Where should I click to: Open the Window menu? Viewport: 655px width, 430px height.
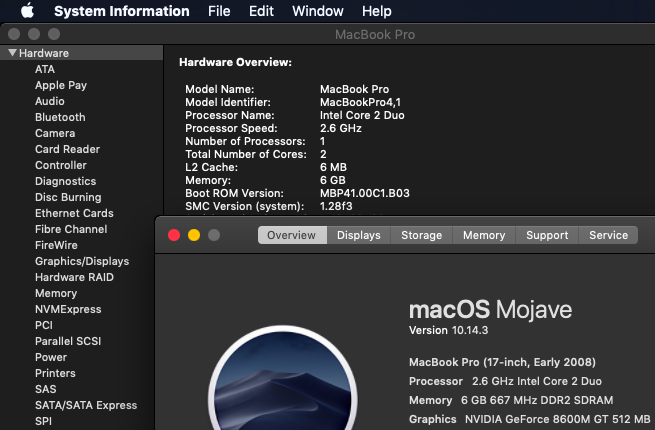317,11
